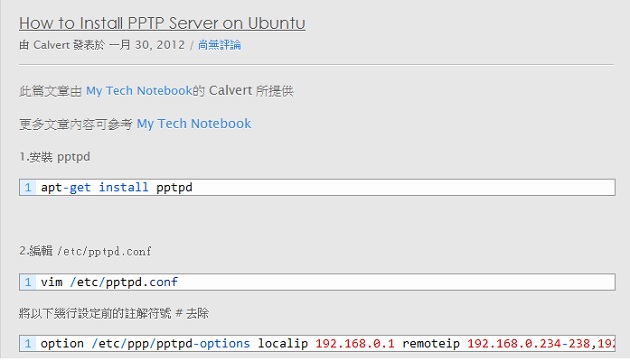Click line number 1 of option code block
The image size is (630, 361).
tap(28, 343)
